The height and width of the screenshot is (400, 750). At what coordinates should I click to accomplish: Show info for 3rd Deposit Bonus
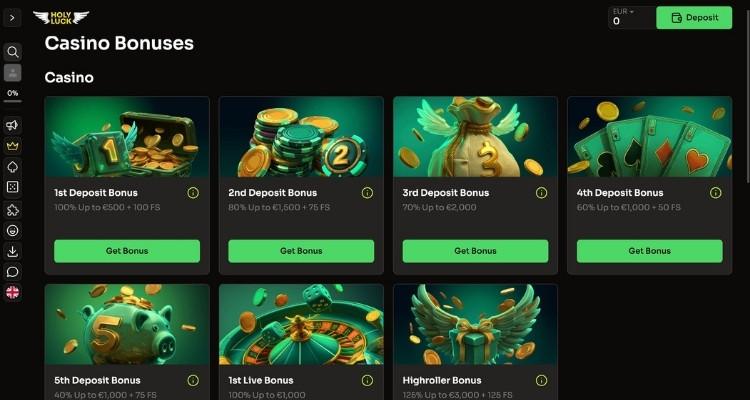(x=541, y=193)
